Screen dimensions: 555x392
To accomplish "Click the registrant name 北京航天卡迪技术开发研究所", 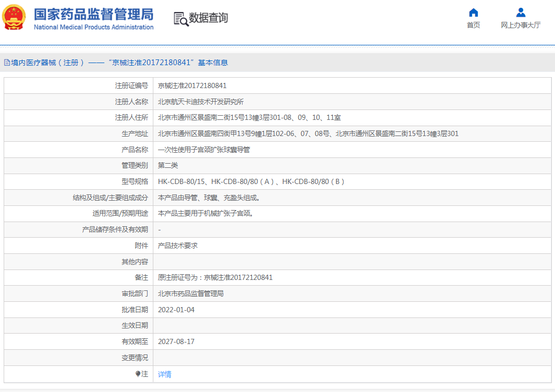I will pos(200,102).
